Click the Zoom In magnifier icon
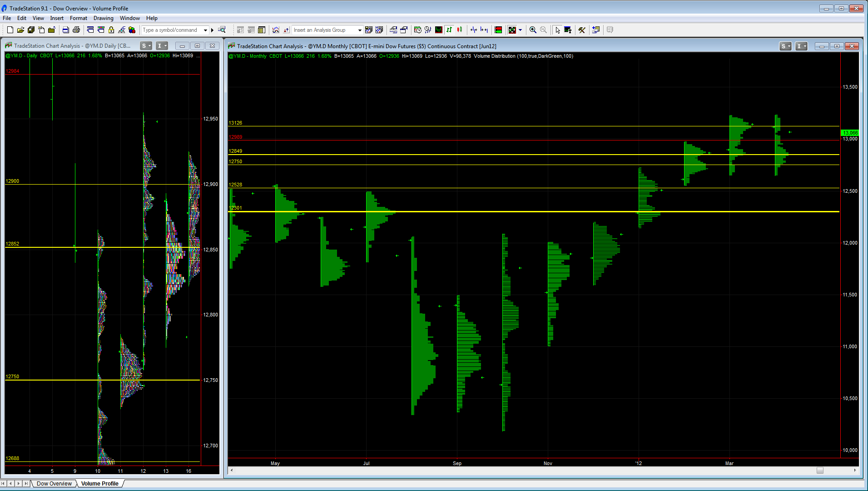Screen dimensions: 868x491 click(533, 30)
